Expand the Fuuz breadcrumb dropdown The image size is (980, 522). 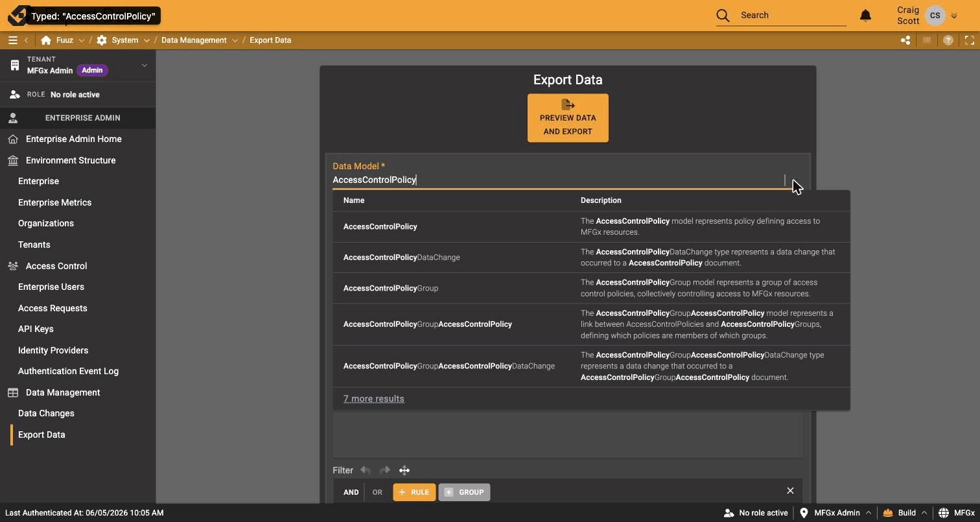click(81, 40)
